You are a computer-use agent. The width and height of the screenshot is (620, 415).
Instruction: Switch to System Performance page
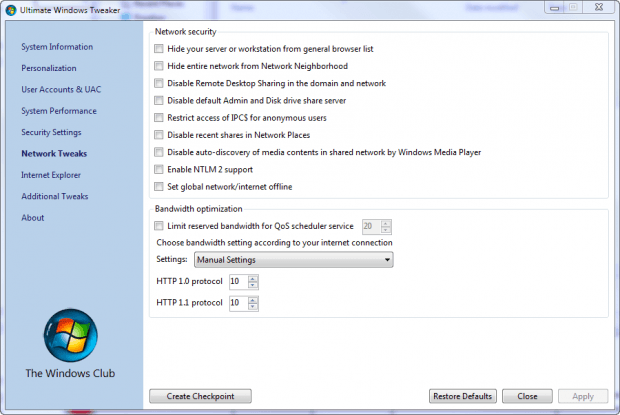[x=59, y=111]
